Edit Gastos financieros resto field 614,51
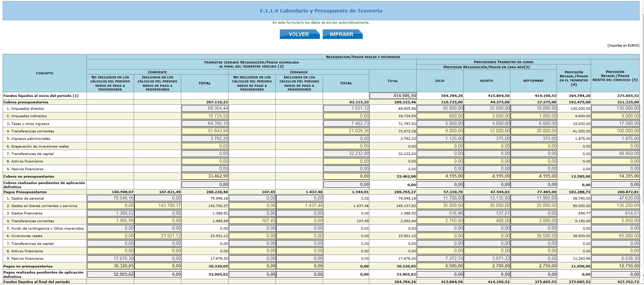 tap(616, 213)
